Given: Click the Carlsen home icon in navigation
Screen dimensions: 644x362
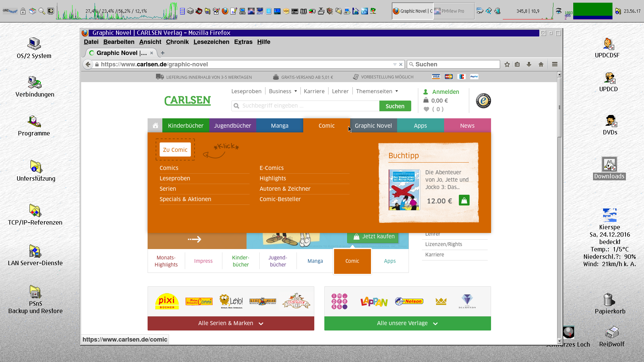Looking at the screenshot, I should [155, 125].
